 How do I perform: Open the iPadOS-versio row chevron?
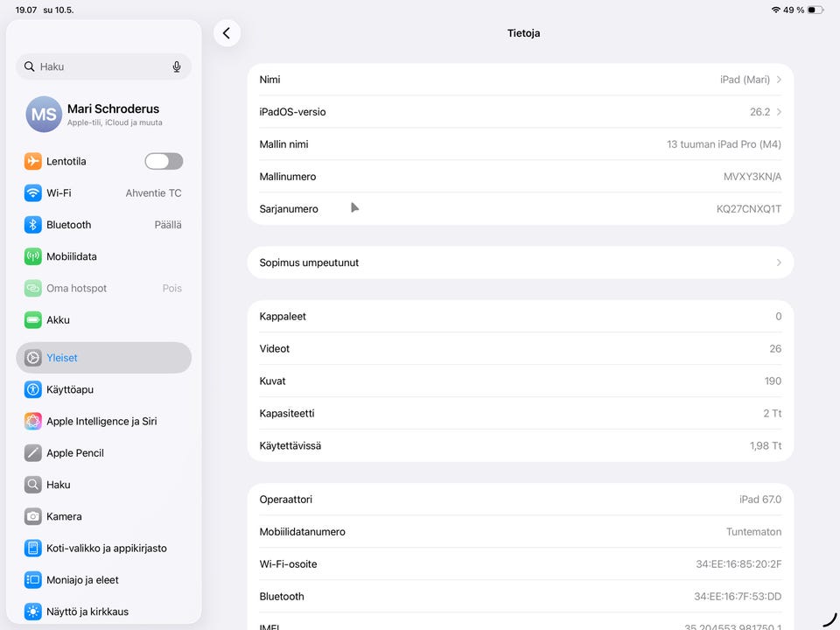click(x=779, y=112)
